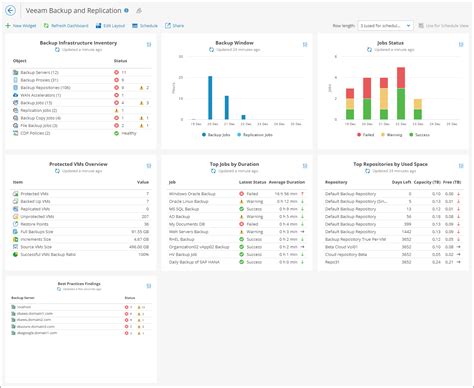Toggle Backup Jobs legend in Backup Window
This screenshot has height=388, width=474.
216,135
